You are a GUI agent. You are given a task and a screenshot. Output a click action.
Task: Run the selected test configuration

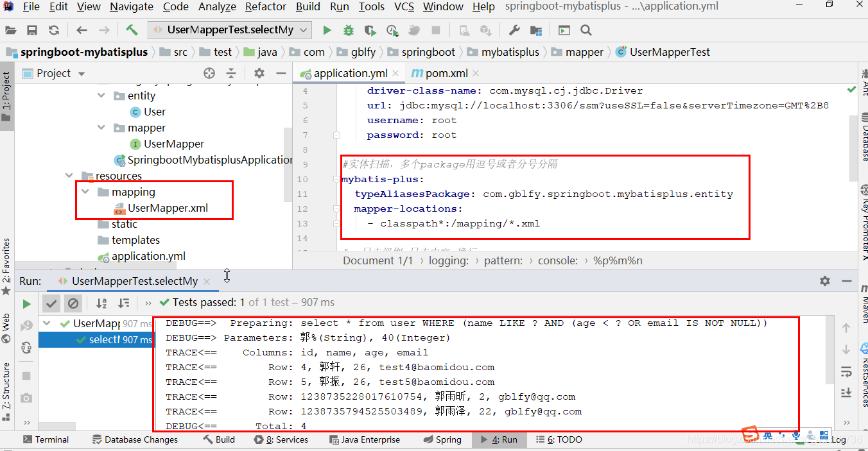click(327, 30)
